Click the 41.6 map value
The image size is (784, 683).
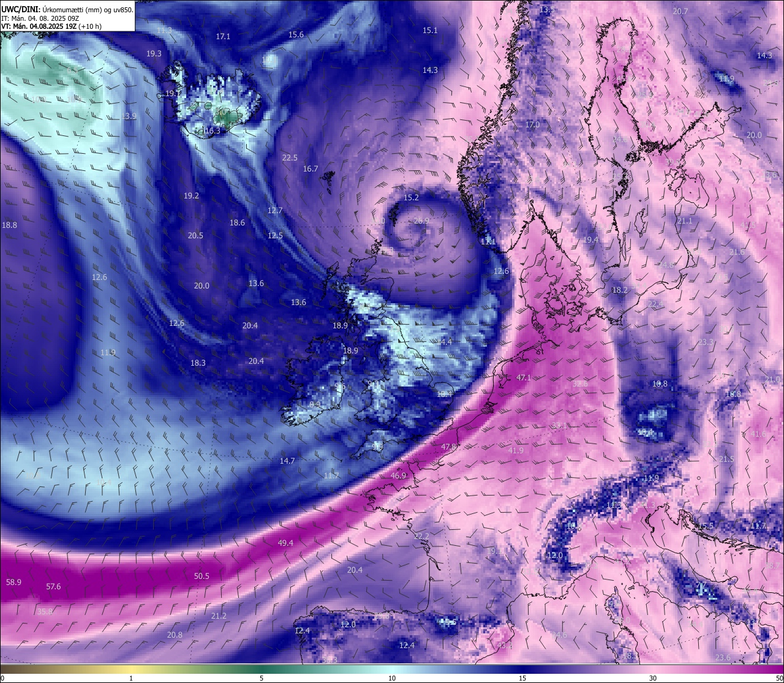pyautogui.click(x=758, y=434)
